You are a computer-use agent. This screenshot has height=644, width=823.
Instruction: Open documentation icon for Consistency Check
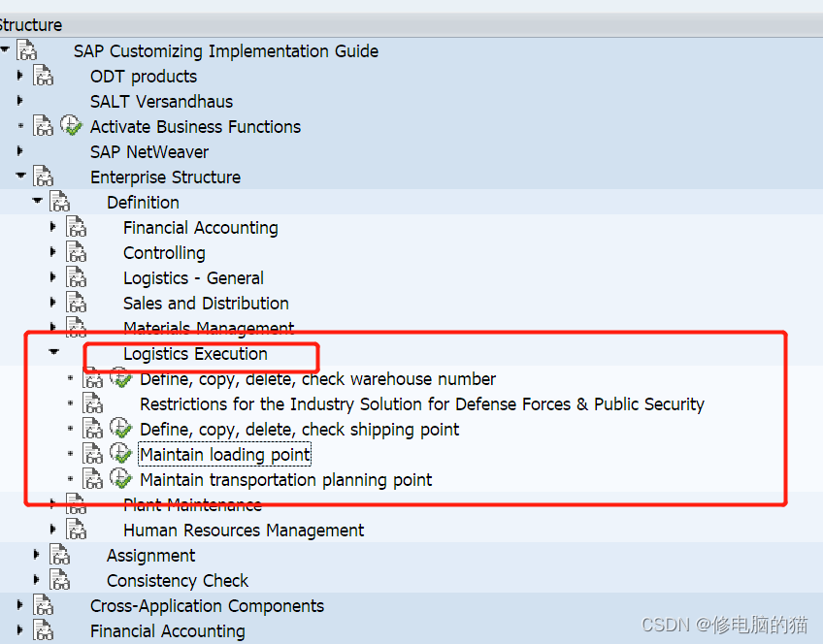[60, 581]
